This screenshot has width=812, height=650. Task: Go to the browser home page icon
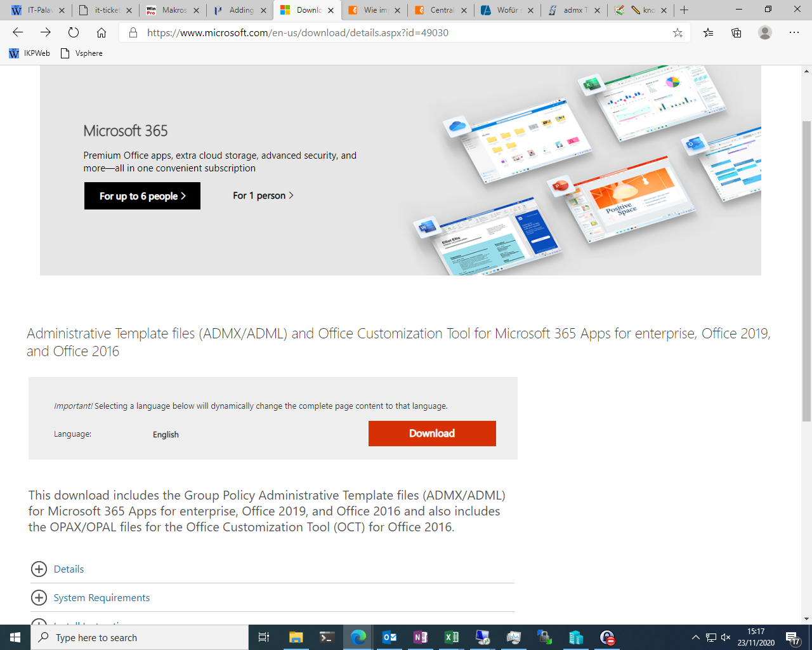[x=101, y=33]
